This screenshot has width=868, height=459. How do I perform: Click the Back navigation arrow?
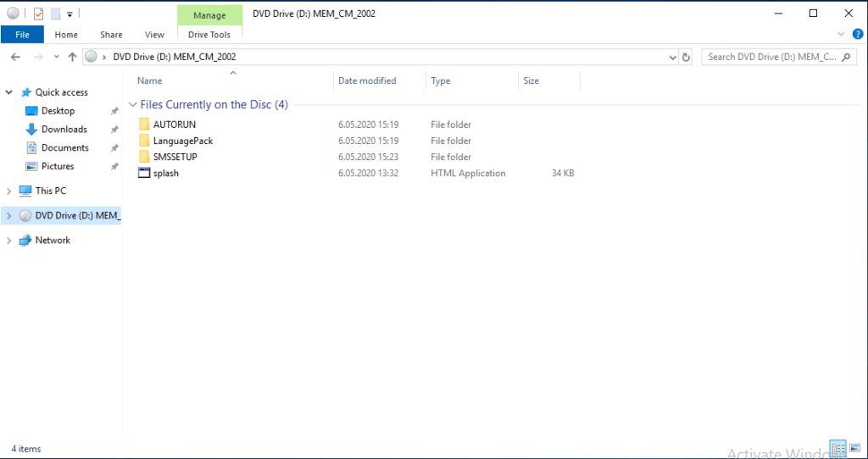[15, 57]
